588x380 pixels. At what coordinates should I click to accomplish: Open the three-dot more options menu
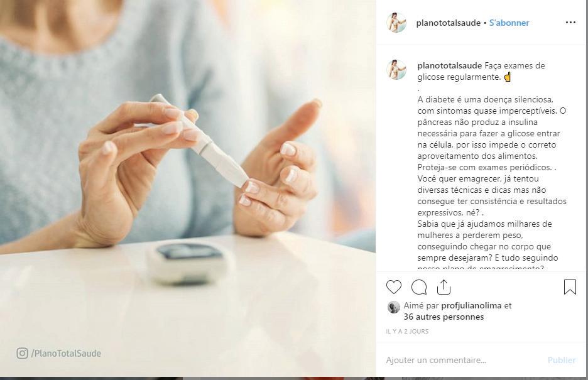[x=570, y=23]
